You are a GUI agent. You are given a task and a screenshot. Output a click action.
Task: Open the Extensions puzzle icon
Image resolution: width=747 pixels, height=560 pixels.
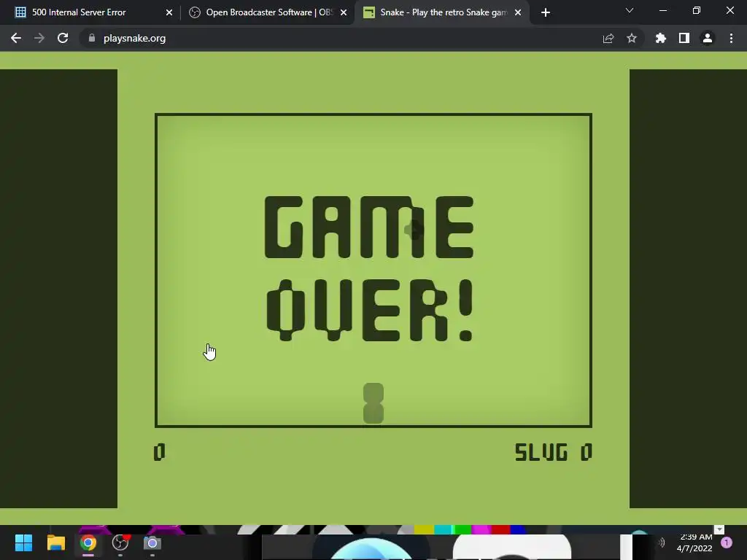(x=661, y=38)
